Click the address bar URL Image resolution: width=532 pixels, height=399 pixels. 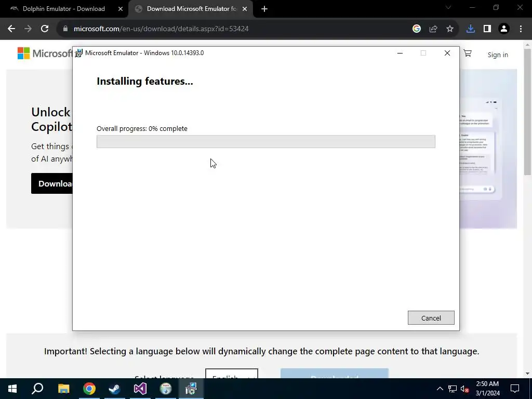161,29
